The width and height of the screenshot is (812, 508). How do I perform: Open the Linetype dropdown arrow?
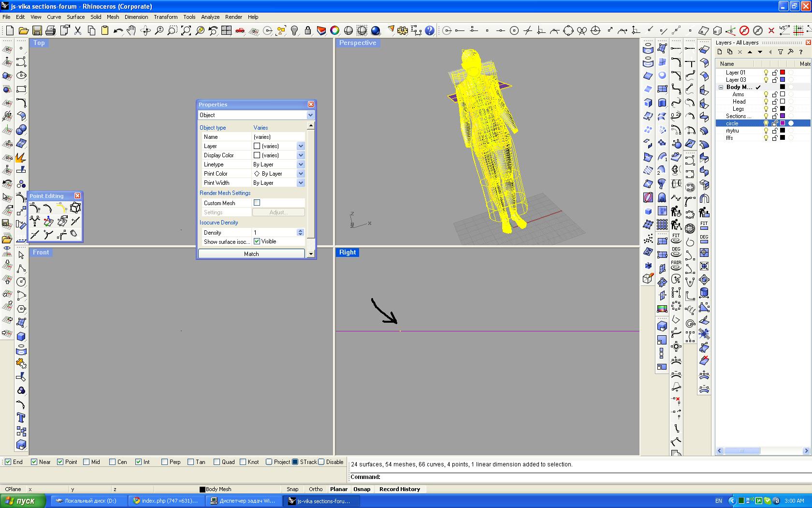301,164
